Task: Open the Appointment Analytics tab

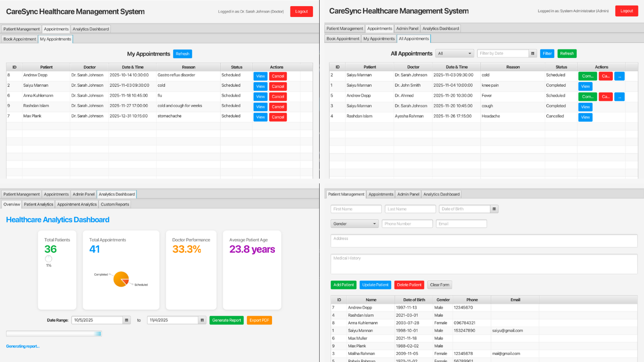Action: click(77, 204)
